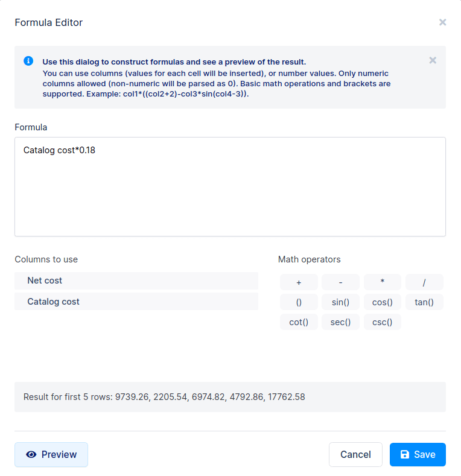Insert the cot() function
The width and height of the screenshot is (461, 476).
(x=299, y=322)
